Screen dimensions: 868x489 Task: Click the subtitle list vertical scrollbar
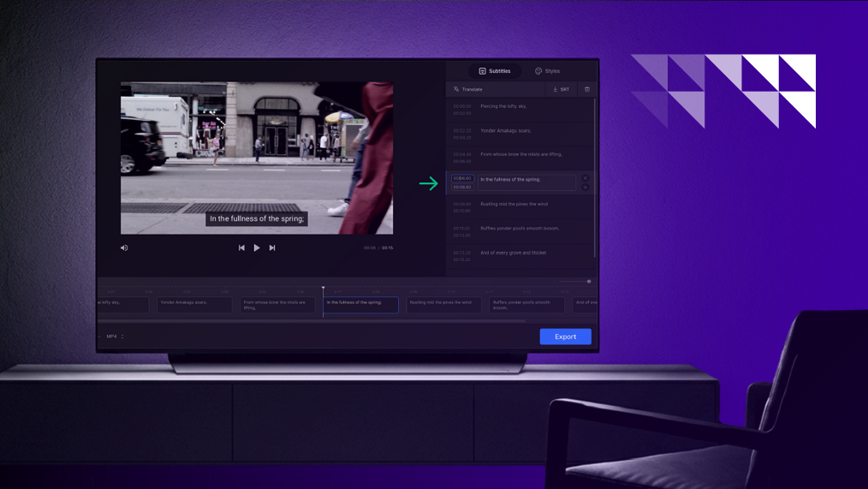coord(595,177)
